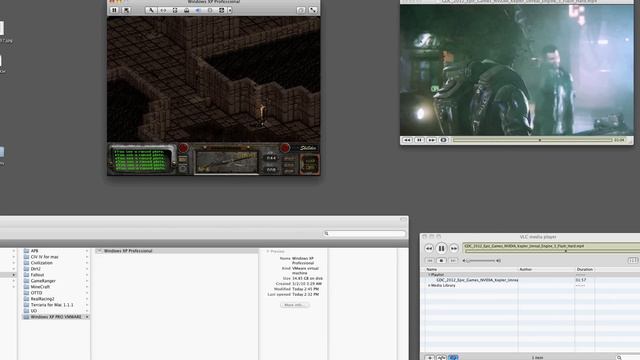This screenshot has height=360, width=640.
Task: Collapse the Preview disclosure triangle in Finder
Action: click(x=268, y=251)
